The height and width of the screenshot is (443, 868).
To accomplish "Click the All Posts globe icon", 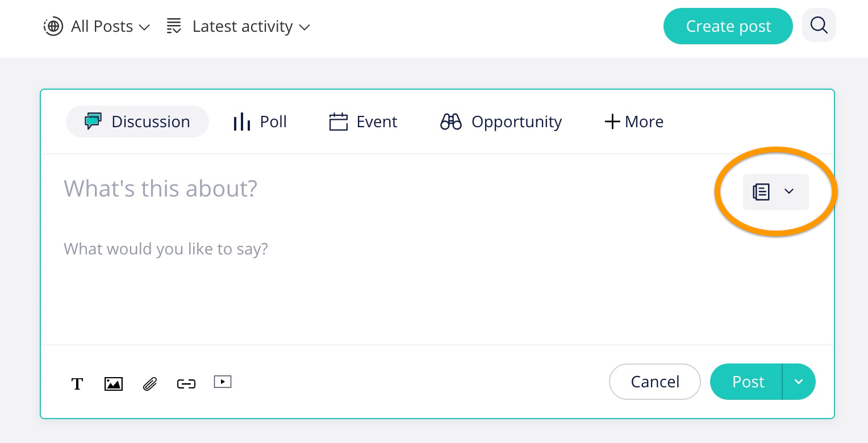I will (53, 26).
